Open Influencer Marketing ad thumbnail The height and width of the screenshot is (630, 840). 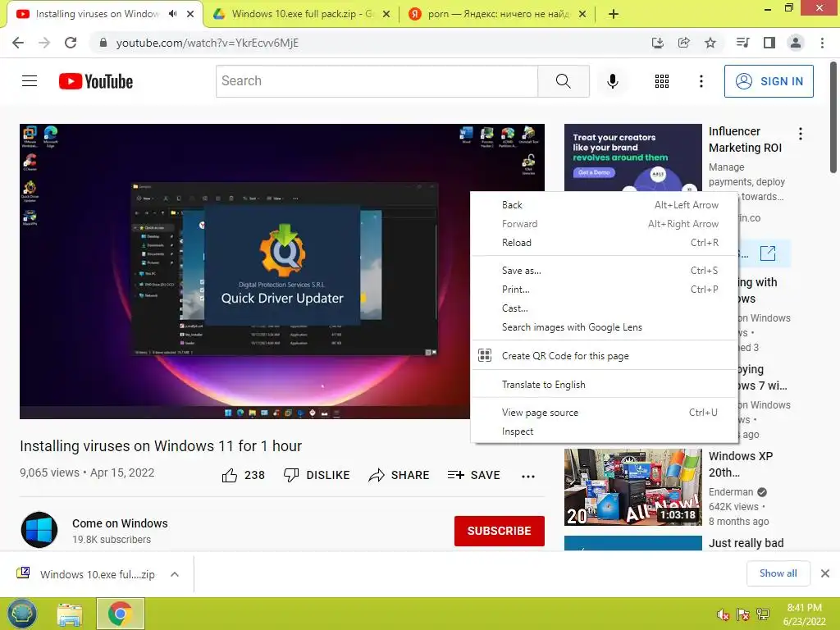tap(632, 157)
